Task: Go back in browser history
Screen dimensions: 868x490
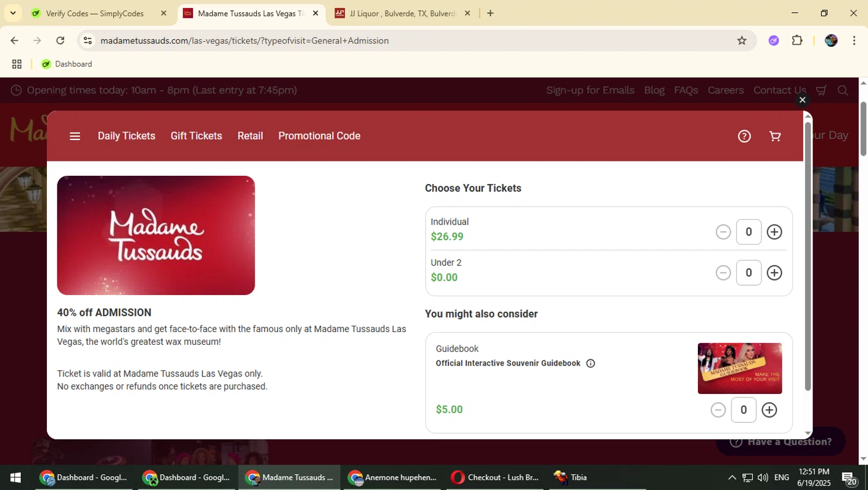Action: click(x=14, y=40)
